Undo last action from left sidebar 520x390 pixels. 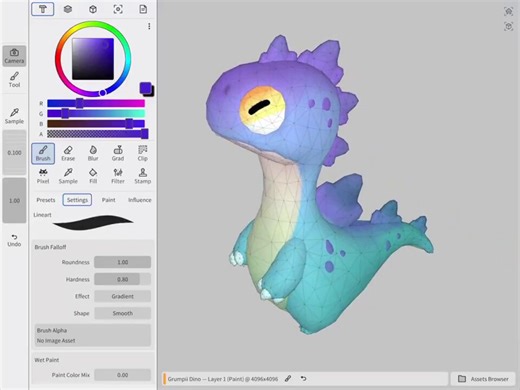click(x=14, y=240)
